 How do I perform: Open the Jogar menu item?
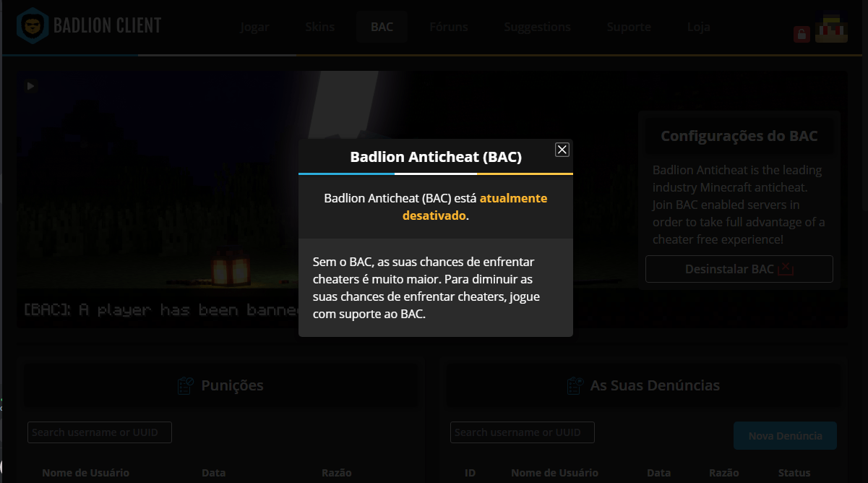pyautogui.click(x=254, y=27)
